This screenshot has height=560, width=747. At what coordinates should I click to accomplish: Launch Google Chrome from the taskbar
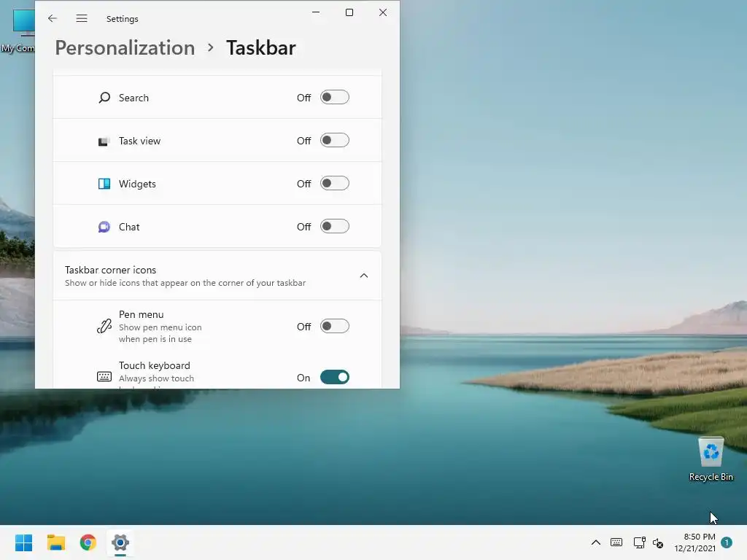pos(88,542)
